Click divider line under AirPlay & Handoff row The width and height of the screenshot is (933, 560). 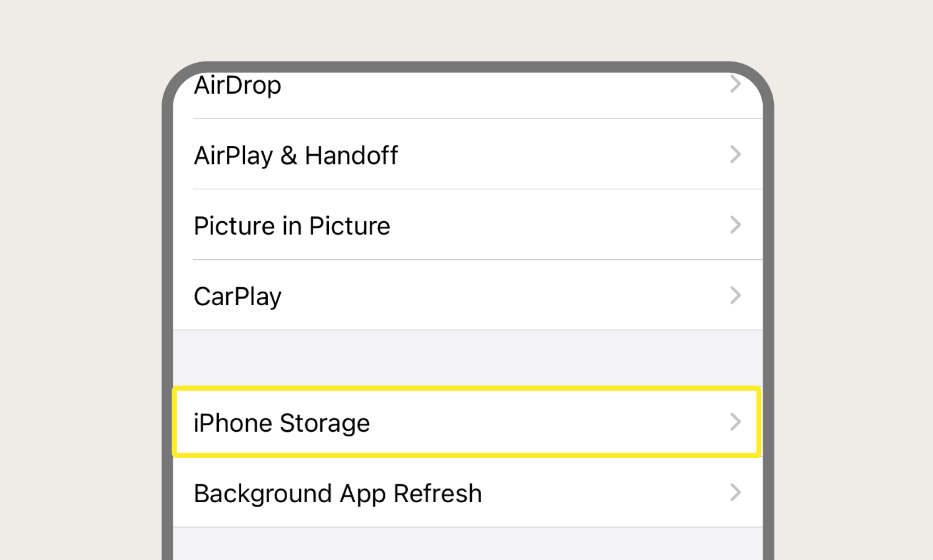tap(478, 189)
